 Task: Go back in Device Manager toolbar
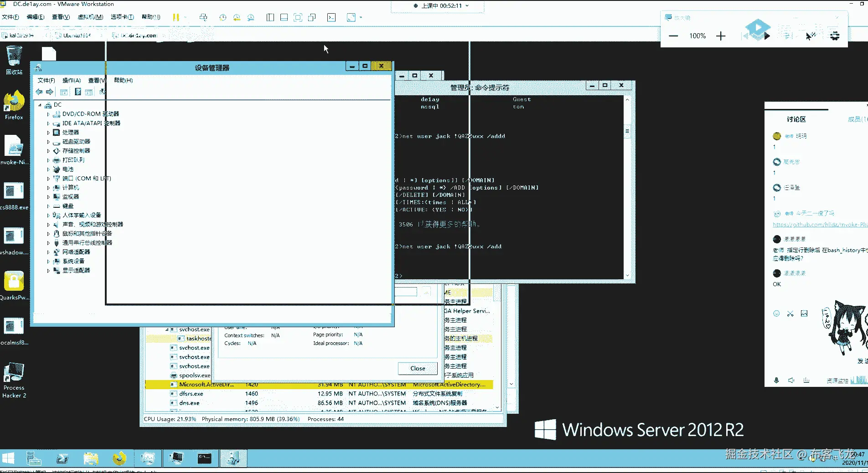pos(39,92)
